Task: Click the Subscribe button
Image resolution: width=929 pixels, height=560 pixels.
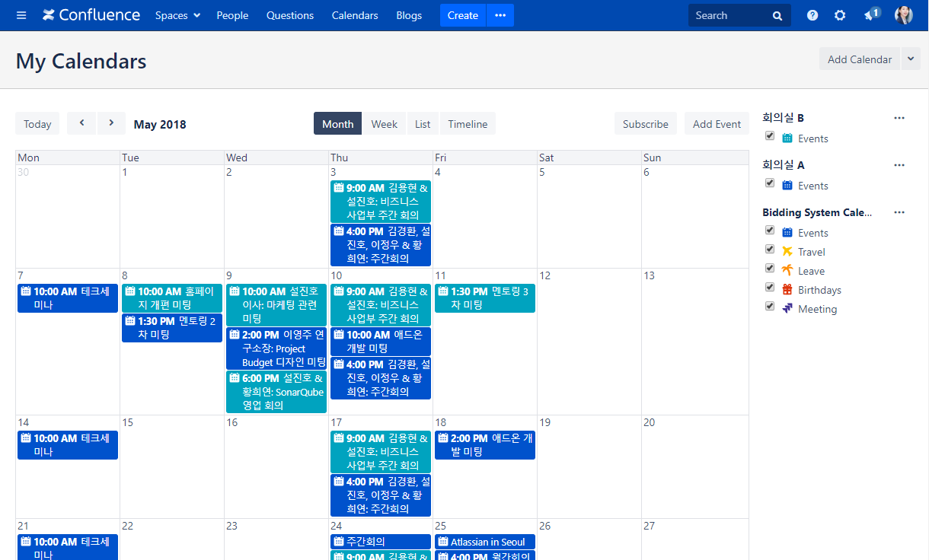Action: (x=645, y=124)
